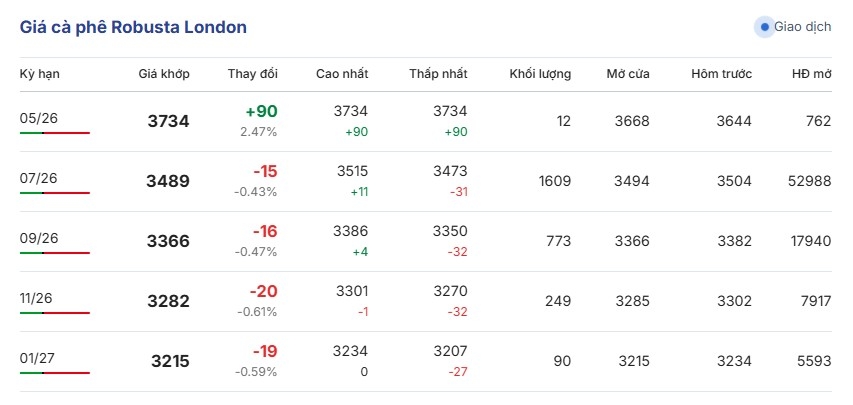Click the range bar under 01/27
This screenshot has width=853, height=405.
click(x=54, y=373)
